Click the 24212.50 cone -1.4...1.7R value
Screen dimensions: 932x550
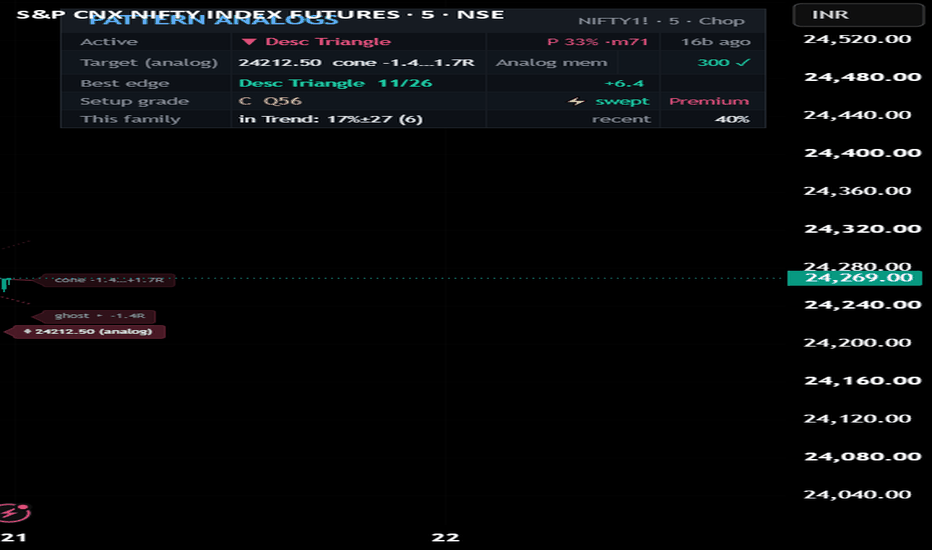(x=357, y=62)
